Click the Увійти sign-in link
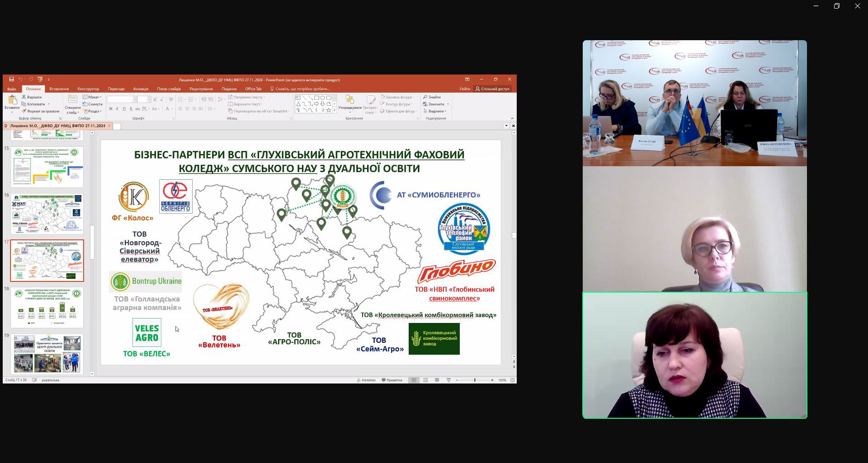The width and height of the screenshot is (868, 463). click(x=465, y=89)
